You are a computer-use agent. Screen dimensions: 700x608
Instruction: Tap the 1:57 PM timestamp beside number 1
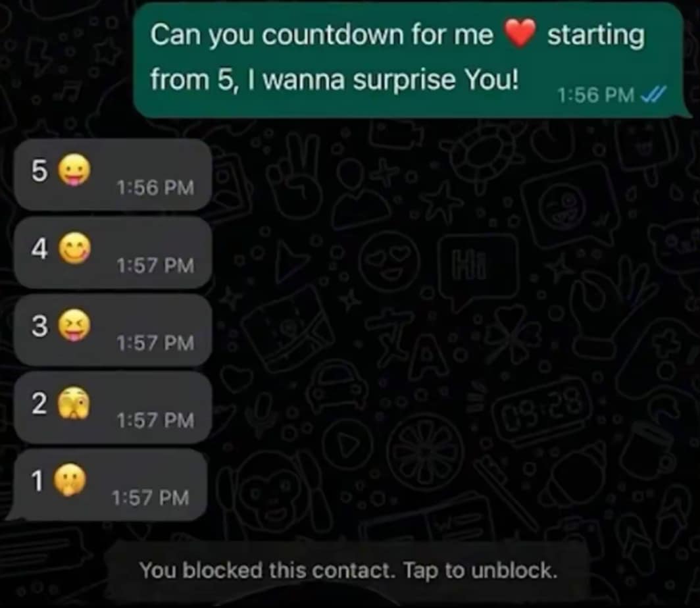(151, 498)
